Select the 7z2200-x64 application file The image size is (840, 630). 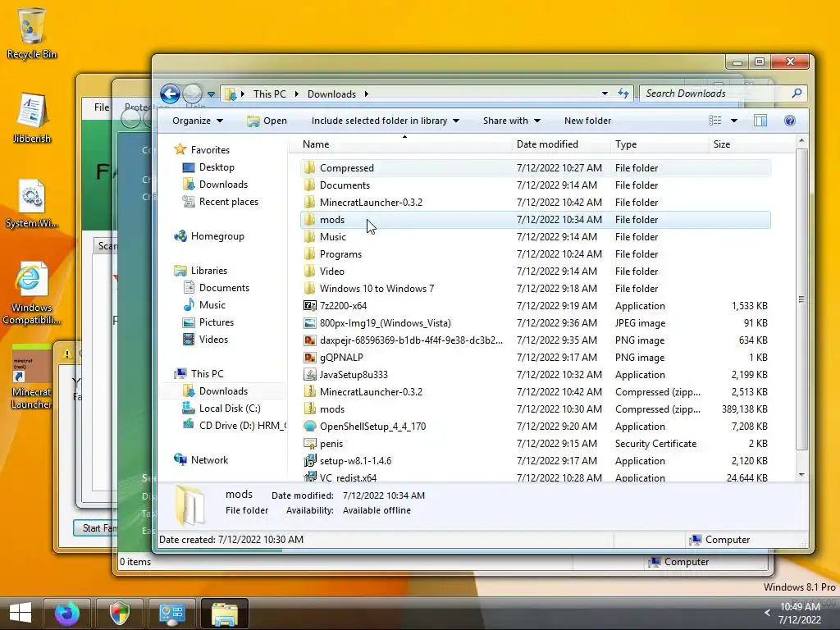coord(535,305)
